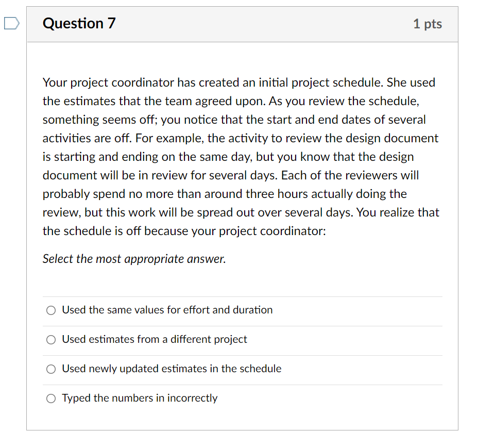This screenshot has height=448, width=478.
Task: Click the answer text about effort and duration
Action: (x=167, y=310)
